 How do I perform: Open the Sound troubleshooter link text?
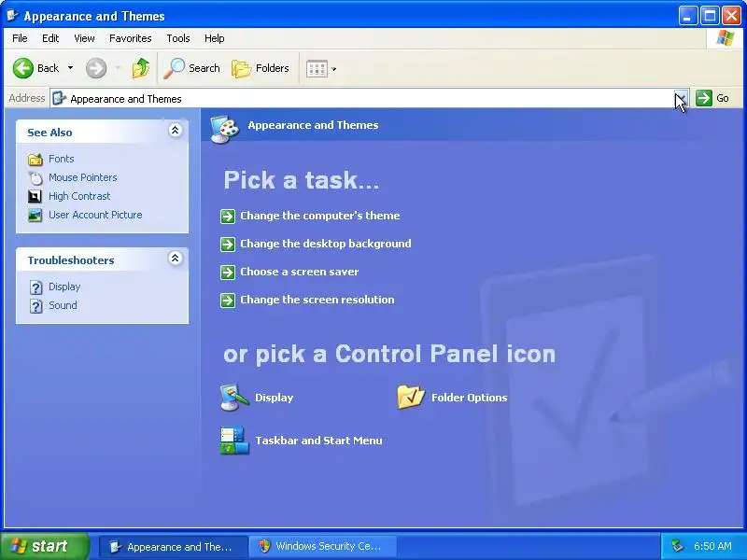coord(63,306)
